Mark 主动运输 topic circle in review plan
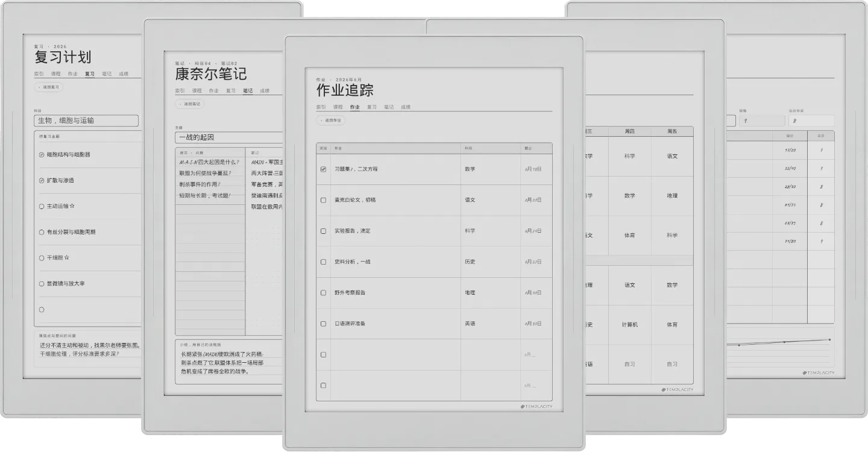 [42, 206]
